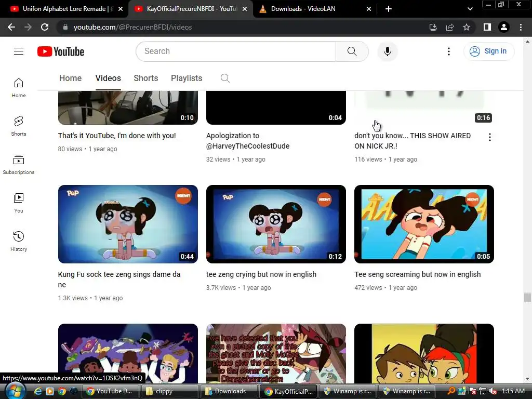Play the 0:05 screaming thumbnail
The image size is (532, 399).
424,224
